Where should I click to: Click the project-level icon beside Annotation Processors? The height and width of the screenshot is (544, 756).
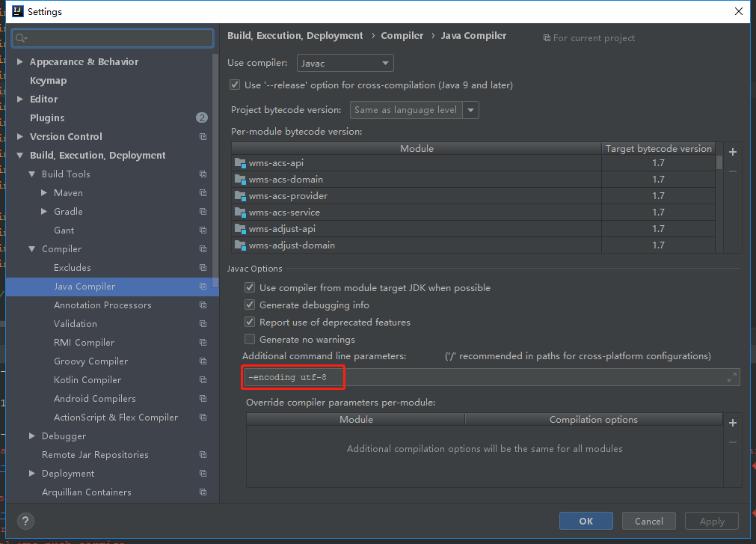[x=203, y=305]
